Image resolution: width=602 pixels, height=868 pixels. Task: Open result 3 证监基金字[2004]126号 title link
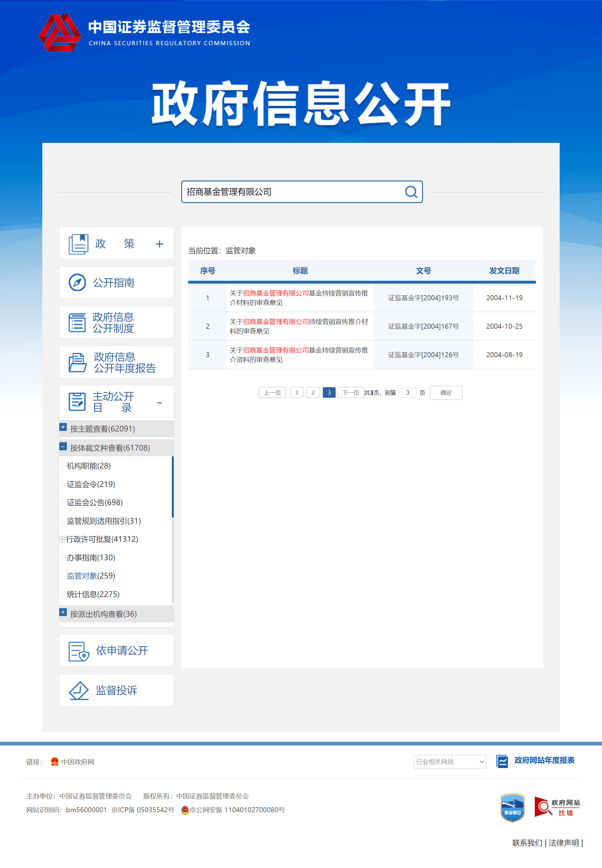point(299,355)
